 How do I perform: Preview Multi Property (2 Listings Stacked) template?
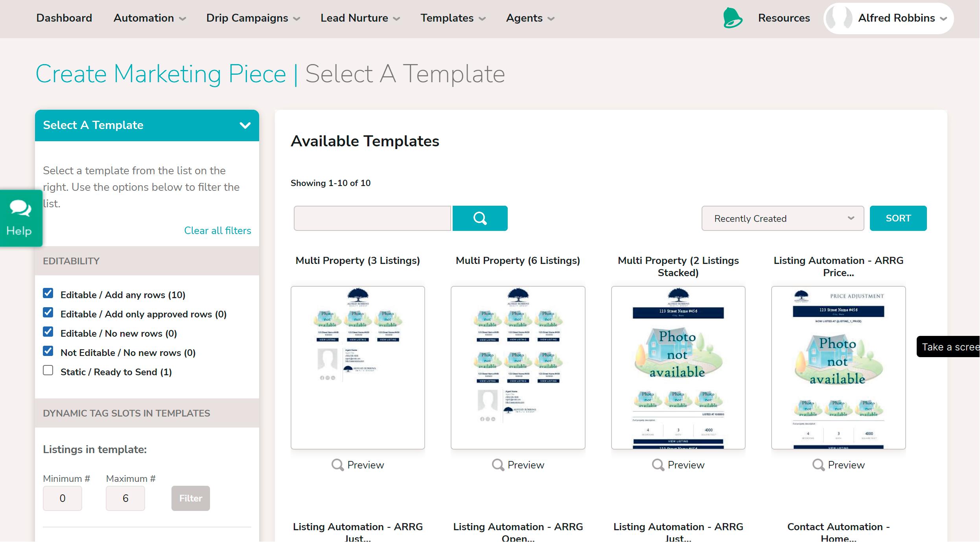click(x=678, y=465)
